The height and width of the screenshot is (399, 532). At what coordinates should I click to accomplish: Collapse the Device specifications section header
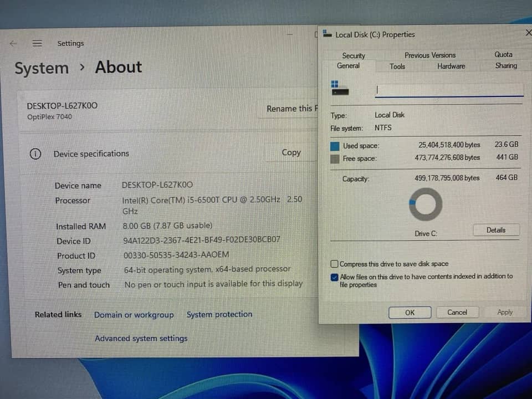pos(168,154)
